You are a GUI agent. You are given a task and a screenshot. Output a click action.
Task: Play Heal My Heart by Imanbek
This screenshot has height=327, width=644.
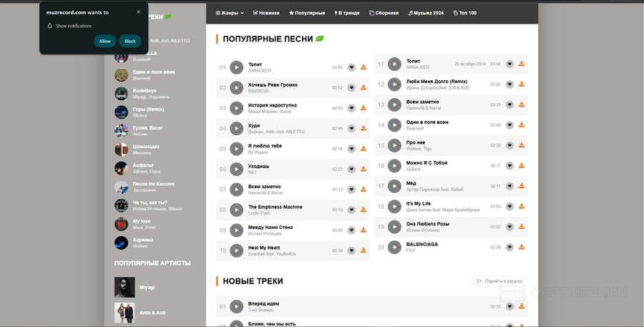coord(237,250)
